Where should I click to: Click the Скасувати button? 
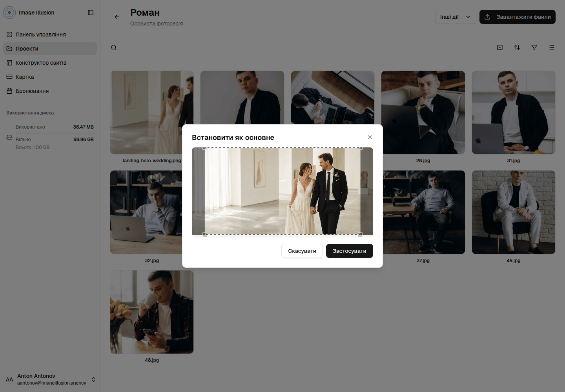coord(302,251)
